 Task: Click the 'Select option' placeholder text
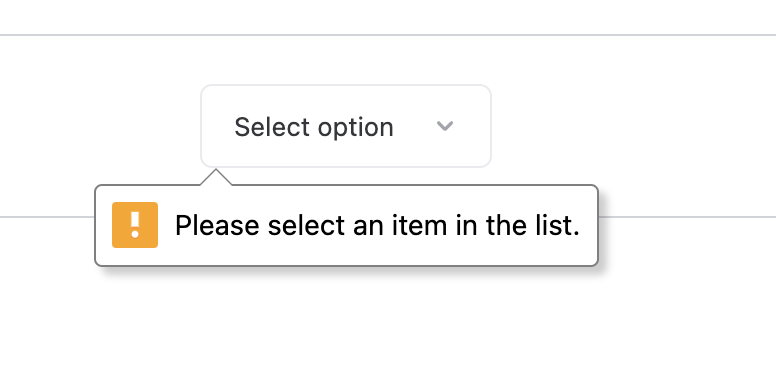point(314,127)
